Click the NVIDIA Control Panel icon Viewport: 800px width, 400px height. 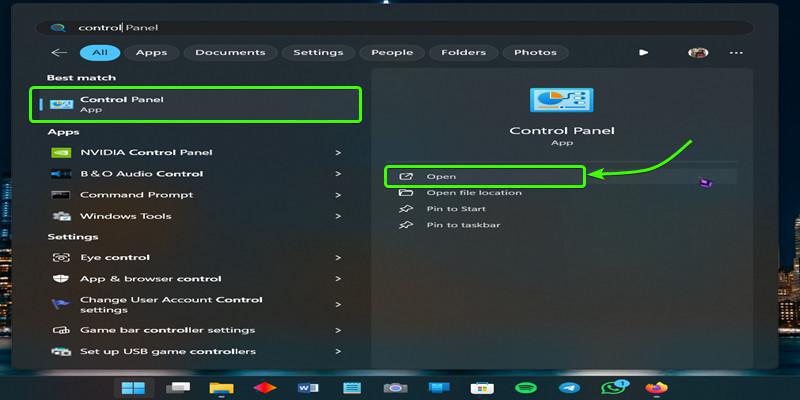[x=61, y=153]
